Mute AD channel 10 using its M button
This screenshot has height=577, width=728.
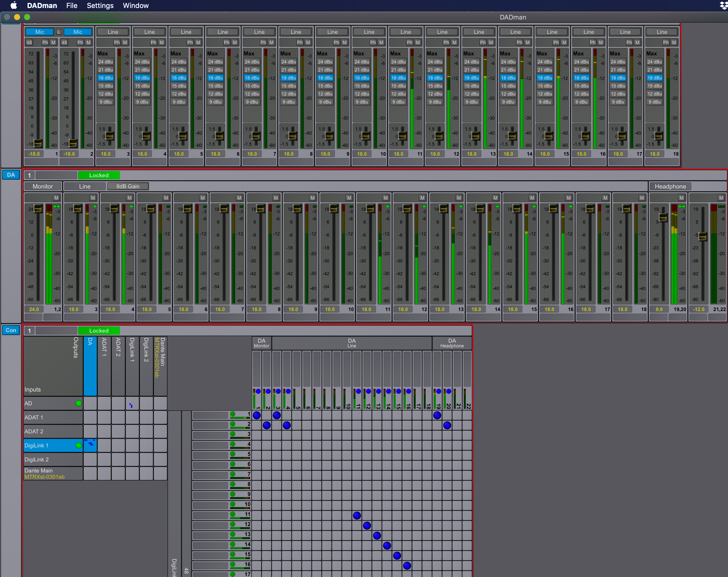(381, 43)
